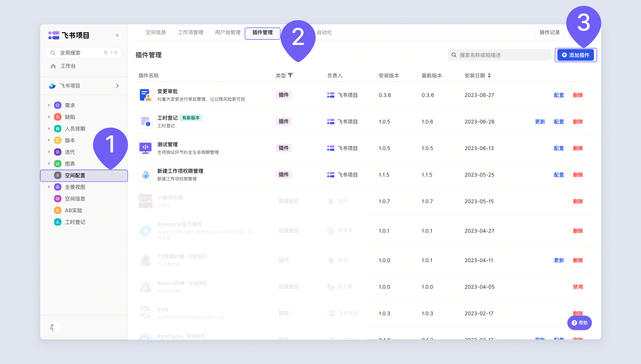Click 删除 for 测试管理 plugin
The width and height of the screenshot is (641, 364).
point(578,148)
